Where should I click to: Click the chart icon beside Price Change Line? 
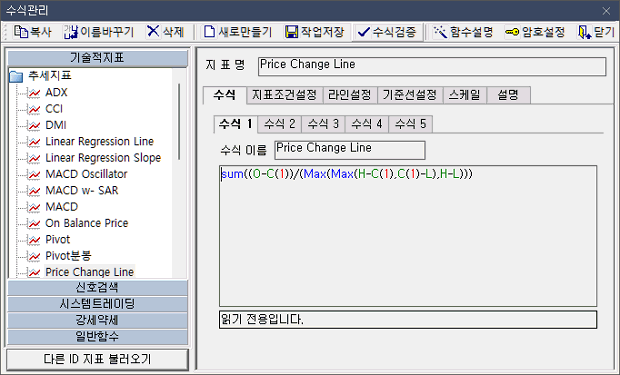(x=34, y=272)
